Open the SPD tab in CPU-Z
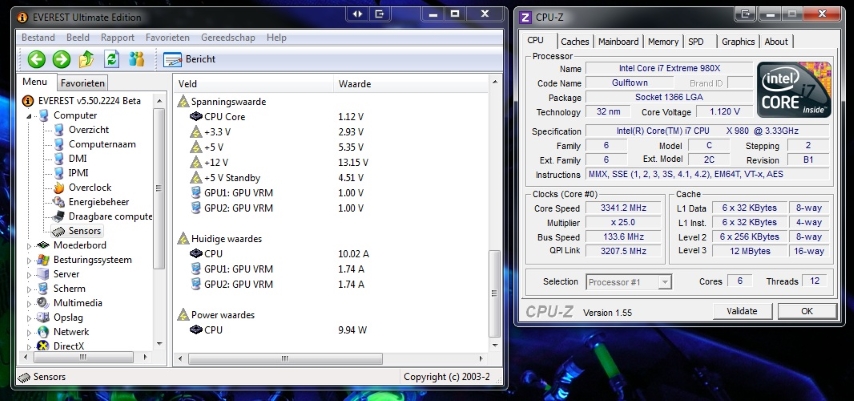The height and width of the screenshot is (401, 854). 696,41
